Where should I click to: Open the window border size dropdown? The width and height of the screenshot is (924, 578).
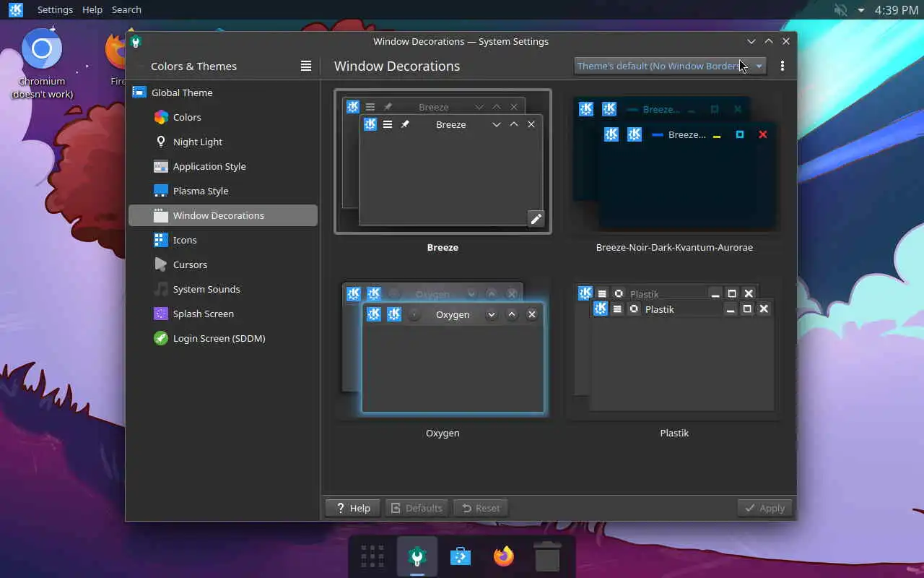[x=670, y=66]
